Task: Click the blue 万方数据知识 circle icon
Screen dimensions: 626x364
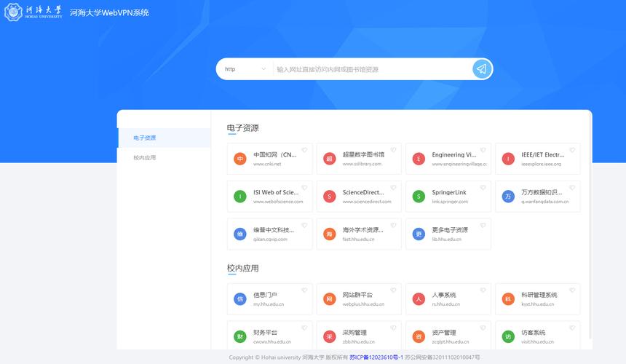Action: click(508, 197)
